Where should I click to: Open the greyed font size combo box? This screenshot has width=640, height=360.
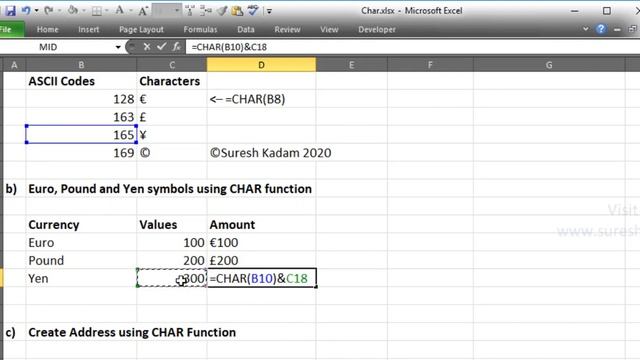click(167, 10)
